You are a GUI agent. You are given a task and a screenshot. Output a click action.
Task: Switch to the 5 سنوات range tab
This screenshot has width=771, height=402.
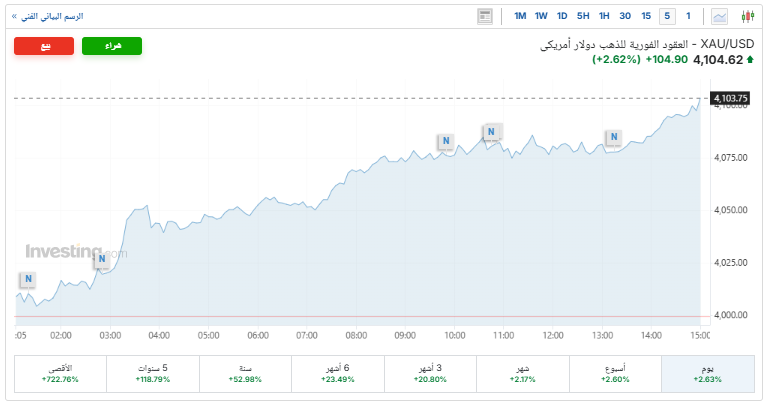tap(153, 374)
